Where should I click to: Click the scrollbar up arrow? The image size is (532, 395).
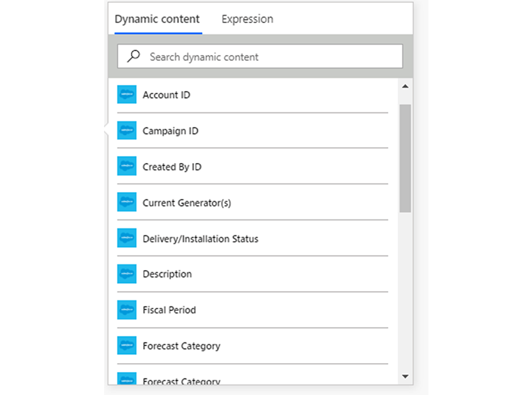(405, 86)
